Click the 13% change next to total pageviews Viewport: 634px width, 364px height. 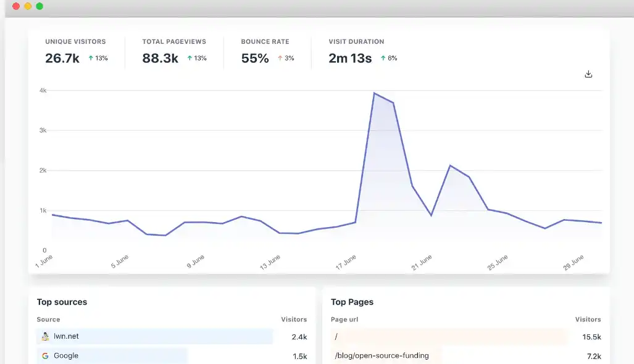tap(197, 58)
